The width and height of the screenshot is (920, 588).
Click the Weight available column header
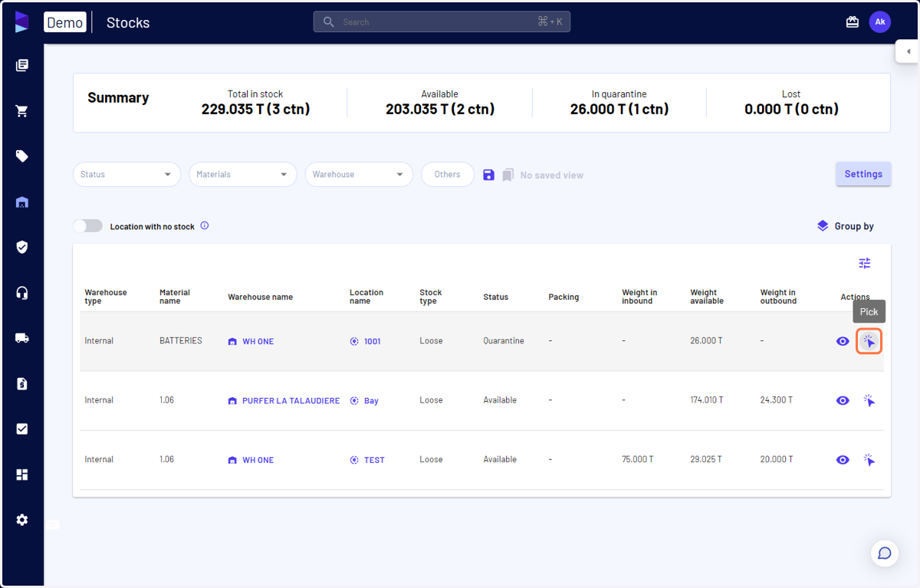click(707, 297)
